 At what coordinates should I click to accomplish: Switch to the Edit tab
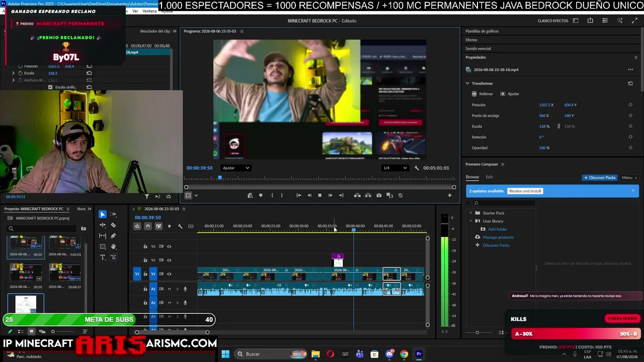489,177
